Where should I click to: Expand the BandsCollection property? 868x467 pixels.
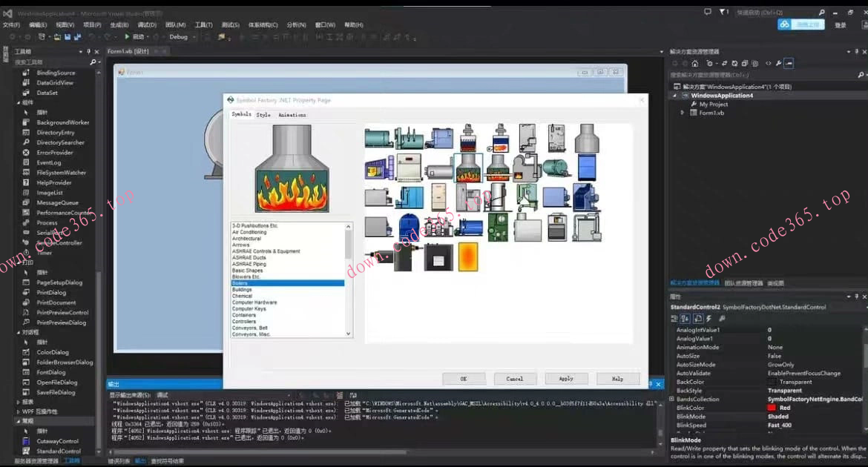point(671,400)
